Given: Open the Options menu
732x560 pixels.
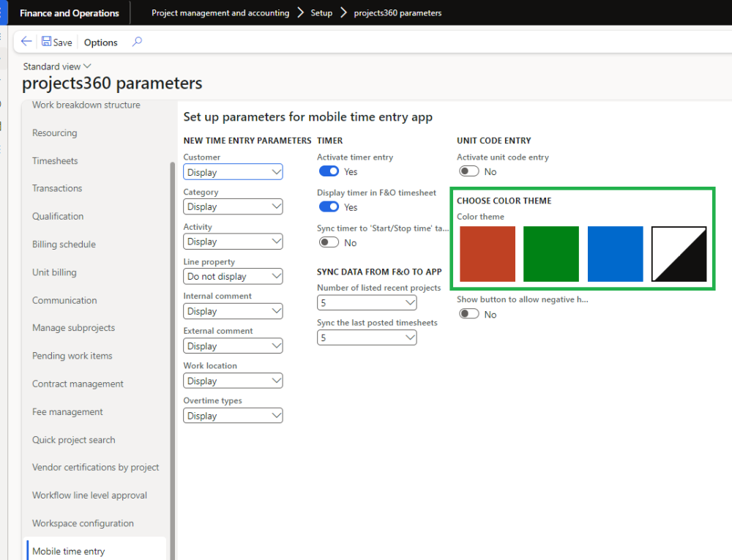Looking at the screenshot, I should 100,42.
